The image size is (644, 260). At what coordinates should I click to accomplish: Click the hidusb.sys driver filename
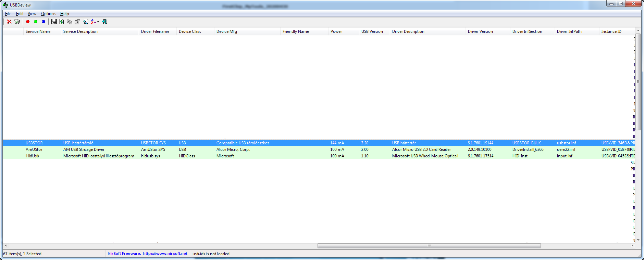(x=150, y=156)
